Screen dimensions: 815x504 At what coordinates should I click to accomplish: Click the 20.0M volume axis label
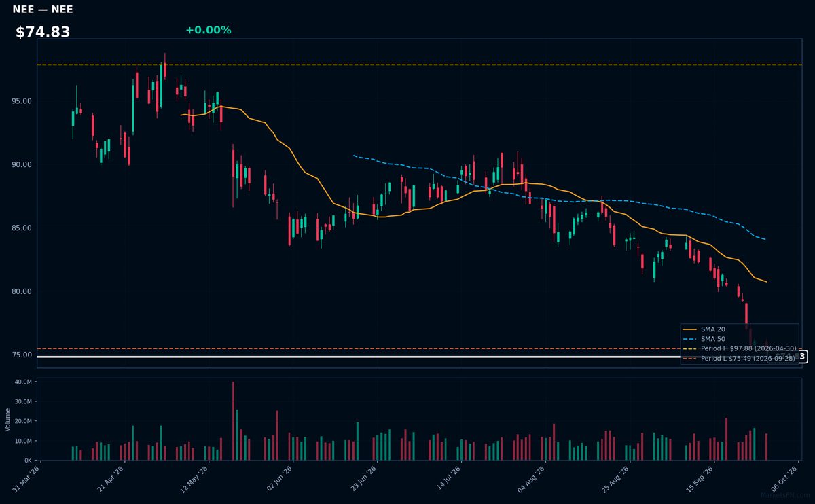coord(23,421)
